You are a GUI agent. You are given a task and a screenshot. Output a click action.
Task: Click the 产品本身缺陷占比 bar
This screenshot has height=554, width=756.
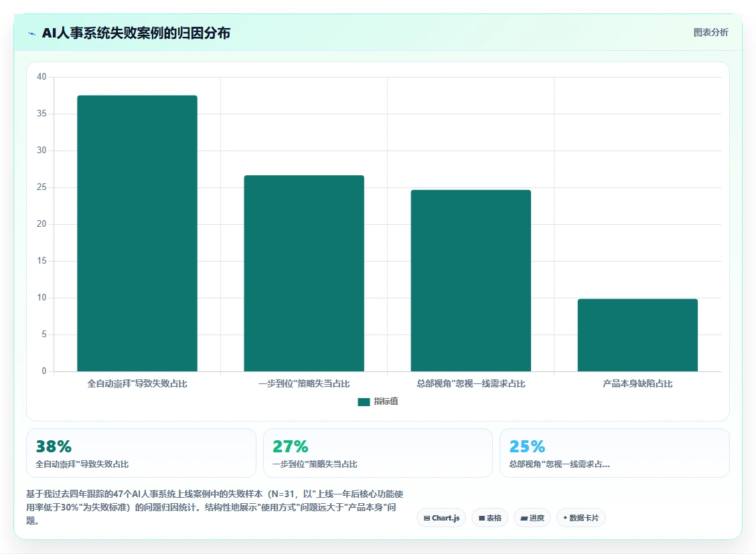637,335
